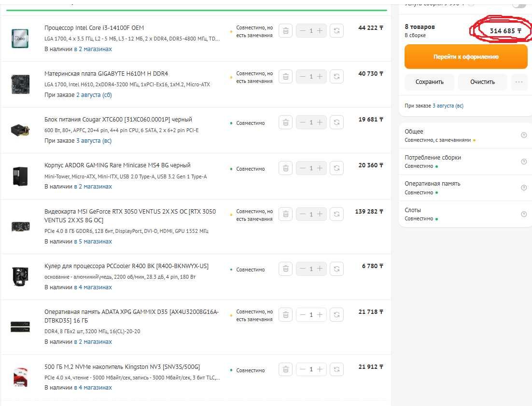Expand Общее compatibility section

[x=465, y=135]
